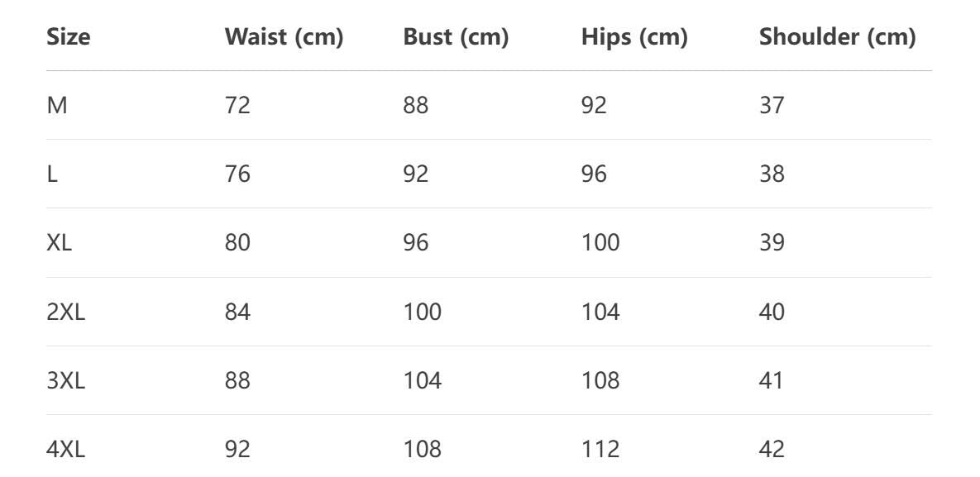Click the Size column header

[x=69, y=37]
